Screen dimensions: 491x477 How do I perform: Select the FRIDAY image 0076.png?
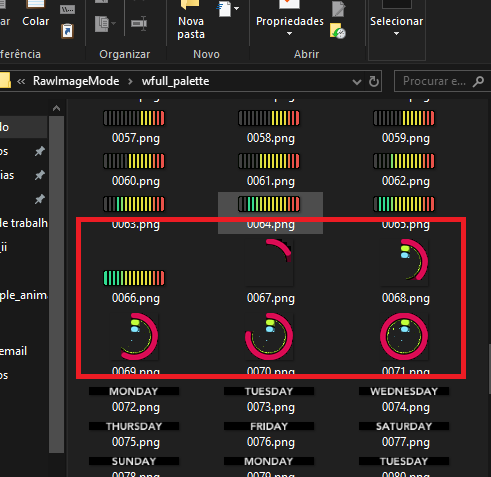click(269, 426)
